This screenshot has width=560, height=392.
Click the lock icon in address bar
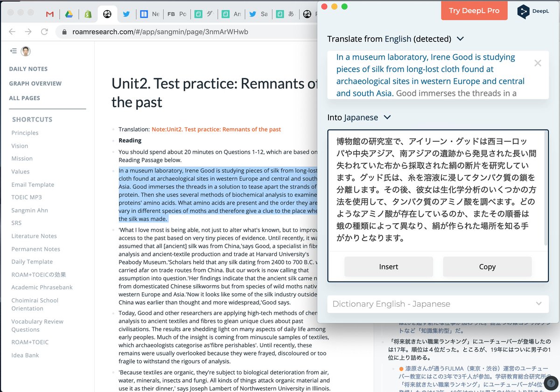[64, 32]
